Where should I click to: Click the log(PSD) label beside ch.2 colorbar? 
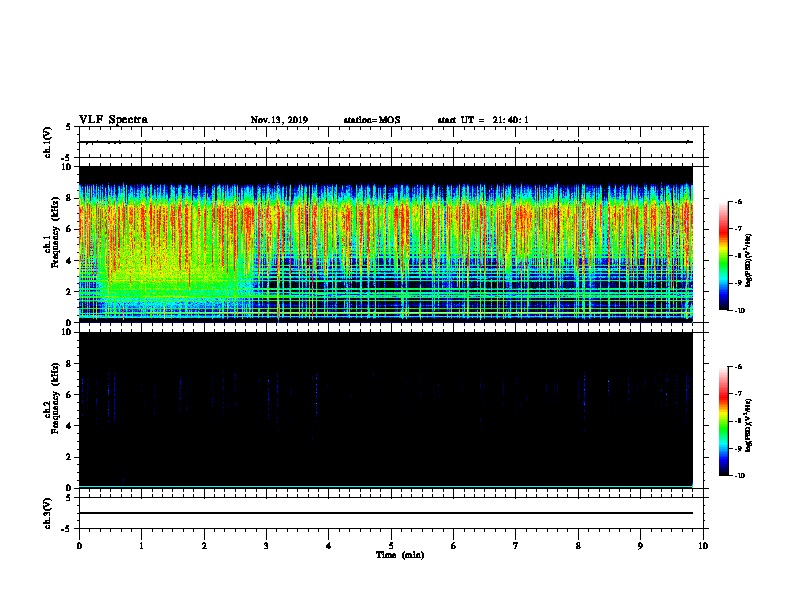point(748,425)
